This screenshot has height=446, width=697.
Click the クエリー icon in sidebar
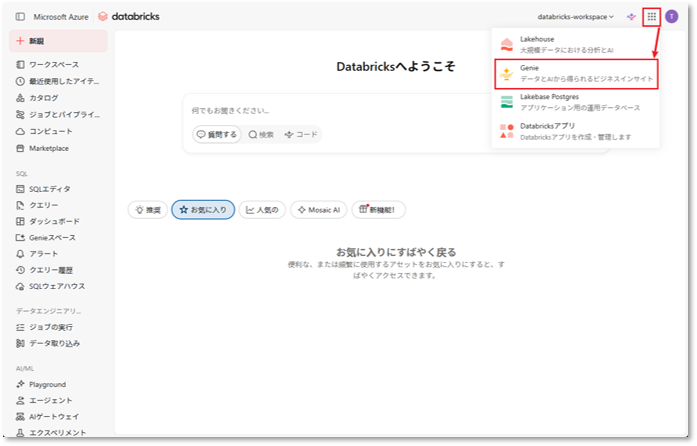pos(20,205)
